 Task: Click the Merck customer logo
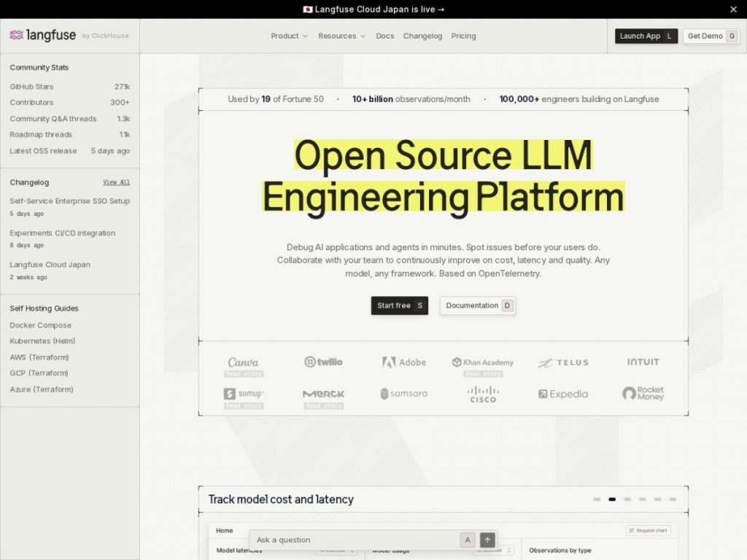(323, 394)
